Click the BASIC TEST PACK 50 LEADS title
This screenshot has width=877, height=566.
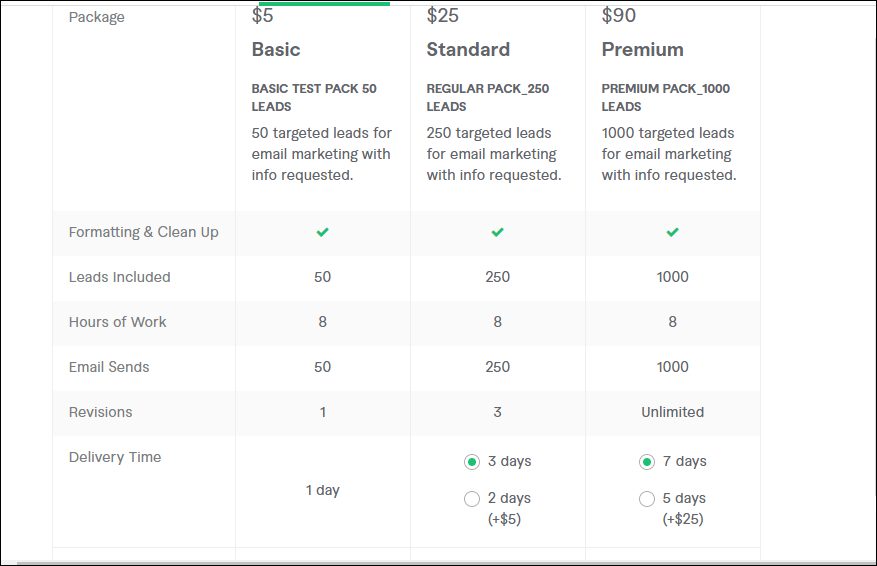[314, 97]
